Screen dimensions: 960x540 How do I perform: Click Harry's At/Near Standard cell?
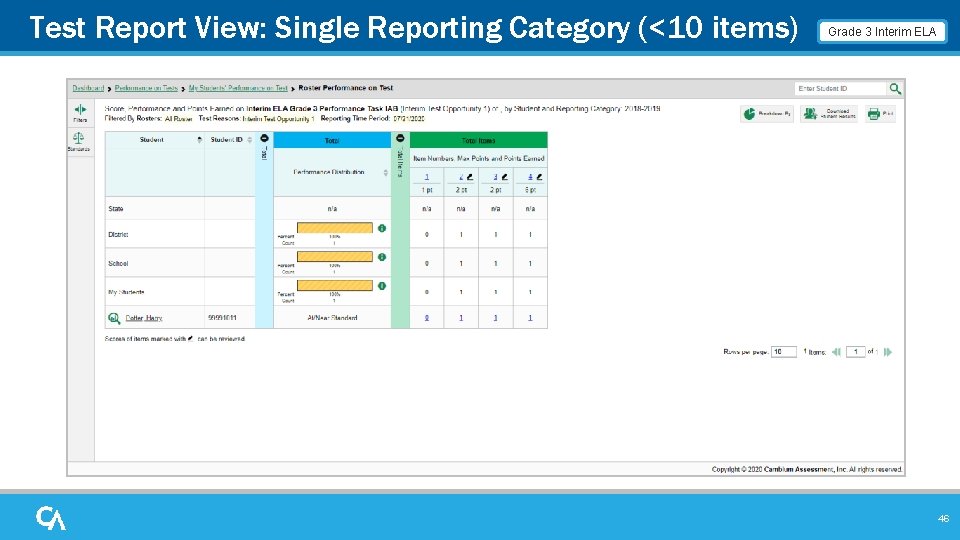pos(332,318)
